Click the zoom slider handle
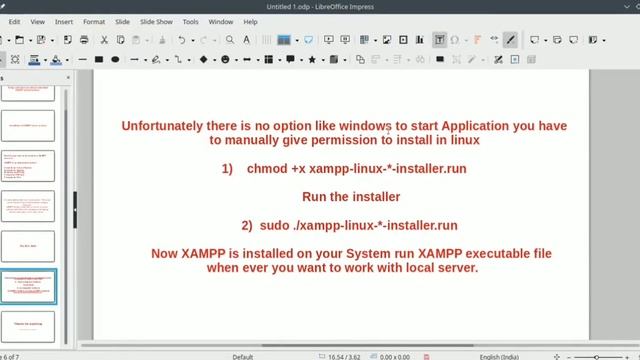Screen dimensions: 640x360 click(596, 357)
